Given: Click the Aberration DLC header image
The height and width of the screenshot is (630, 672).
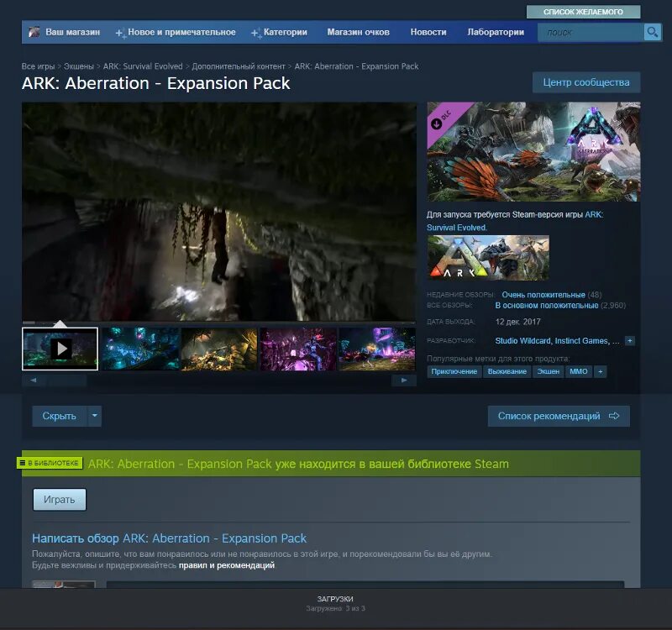Looking at the screenshot, I should (x=533, y=152).
